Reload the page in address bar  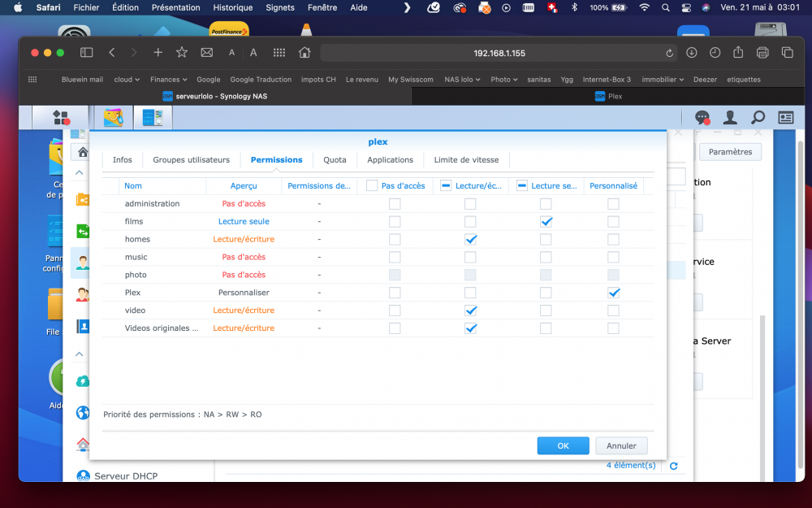669,53
